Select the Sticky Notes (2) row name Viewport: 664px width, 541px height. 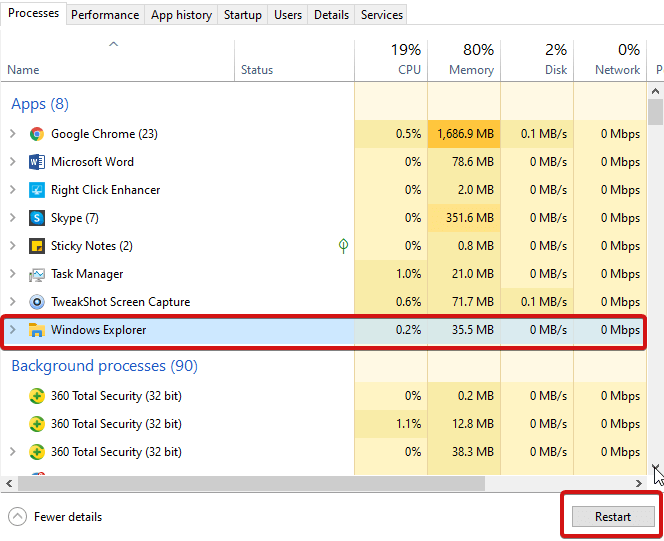tap(92, 246)
